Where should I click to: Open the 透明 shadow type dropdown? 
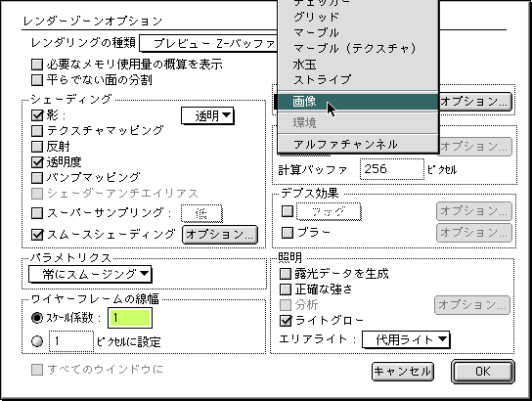(207, 116)
